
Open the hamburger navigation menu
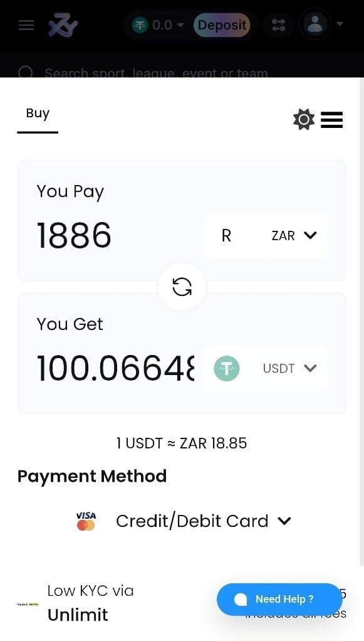(x=25, y=25)
